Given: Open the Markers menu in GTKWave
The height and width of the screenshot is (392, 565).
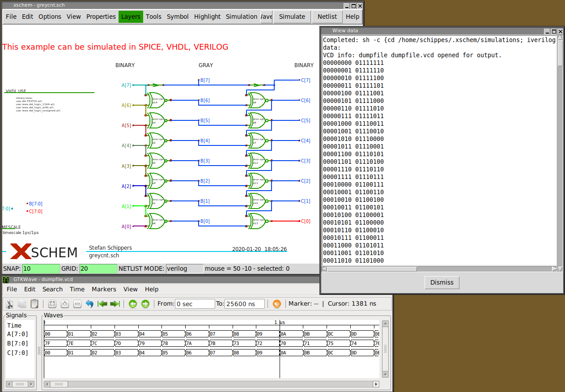Looking at the screenshot, I should pos(104,289).
